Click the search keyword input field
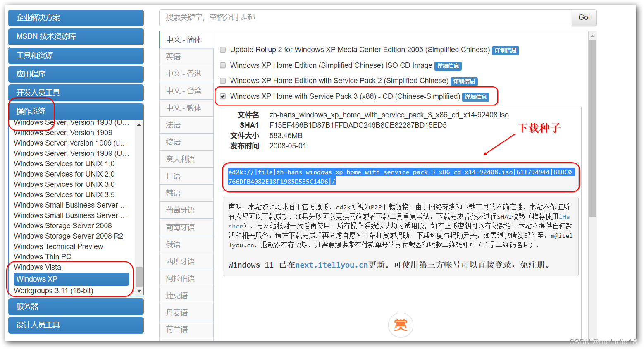 click(x=365, y=17)
